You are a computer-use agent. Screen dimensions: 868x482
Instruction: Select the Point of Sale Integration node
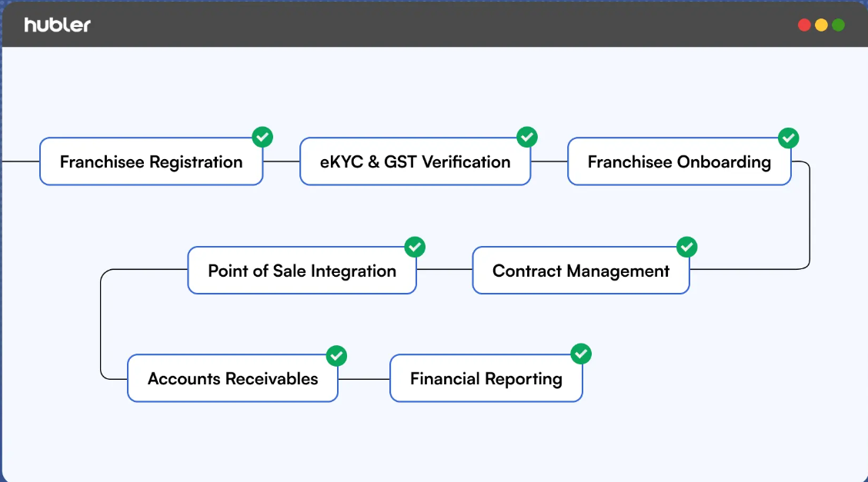[302, 271]
